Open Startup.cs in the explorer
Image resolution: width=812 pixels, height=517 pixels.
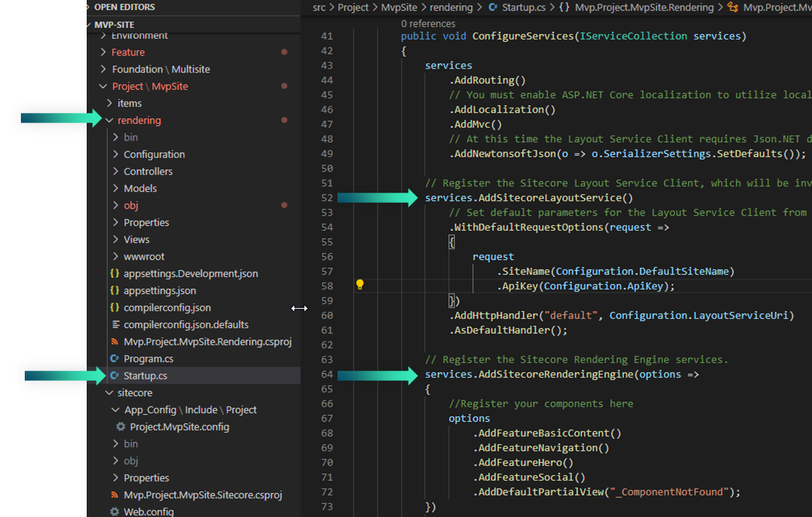[x=145, y=376]
